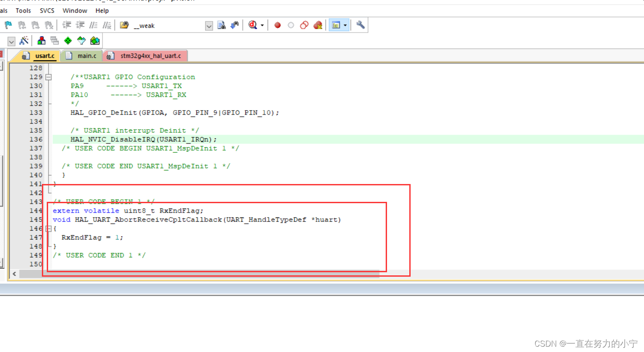644x352 pixels.
Task: Open the multi-project workspace manager
Action: tap(55, 41)
